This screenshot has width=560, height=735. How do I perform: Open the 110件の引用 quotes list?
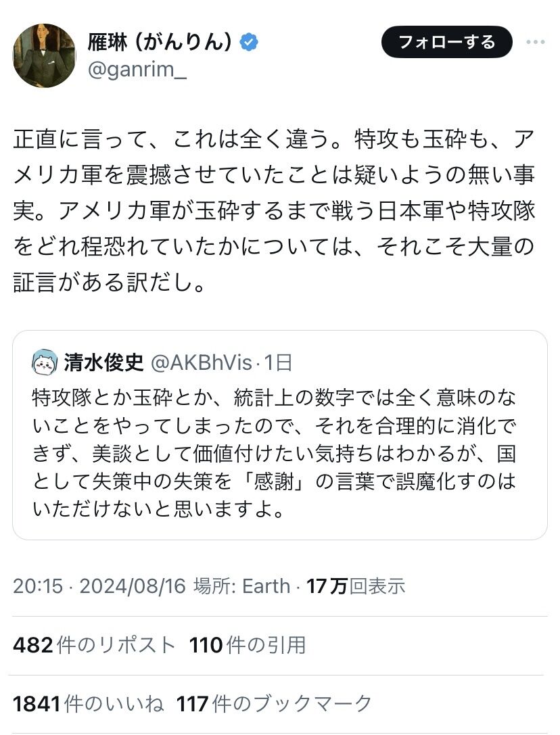pos(248,644)
